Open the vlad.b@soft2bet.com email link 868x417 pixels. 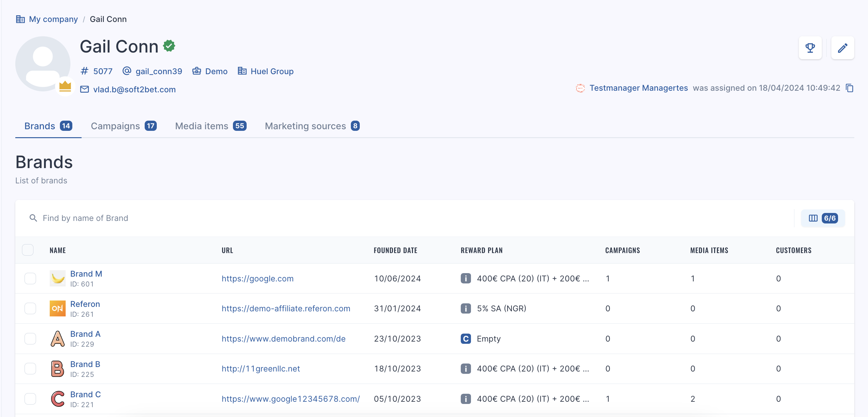(134, 89)
